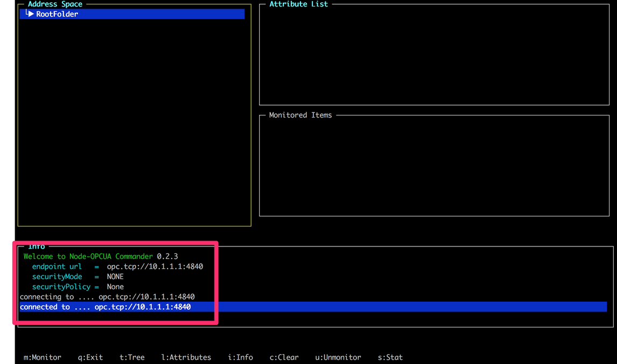Click q:Exit to quit the commander
This screenshot has width=617, height=364.
[90, 357]
